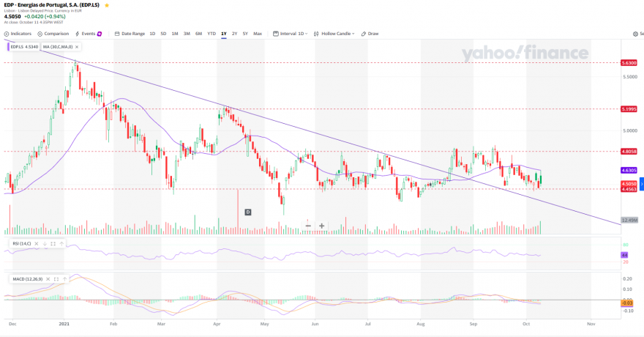Open chart settings gear icon
This screenshot has width=644, height=337.
coord(635,34)
